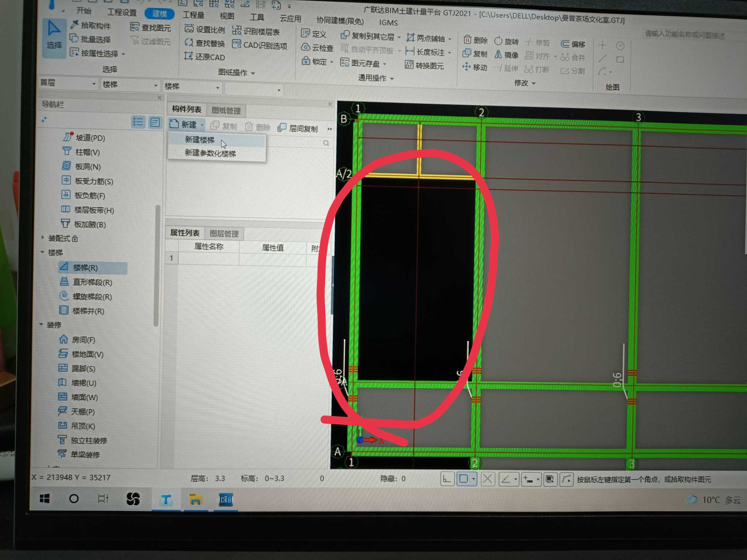Switch navigation bar to detail view icon

click(155, 122)
